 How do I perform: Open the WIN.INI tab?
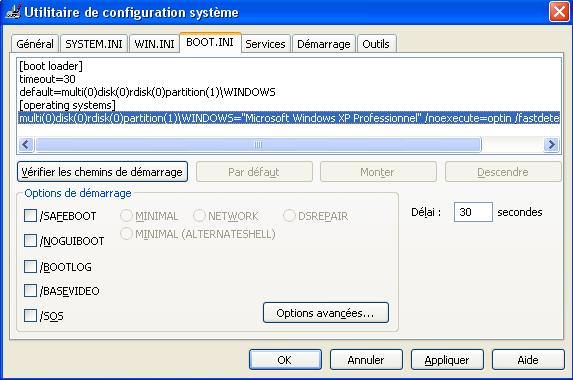click(154, 44)
